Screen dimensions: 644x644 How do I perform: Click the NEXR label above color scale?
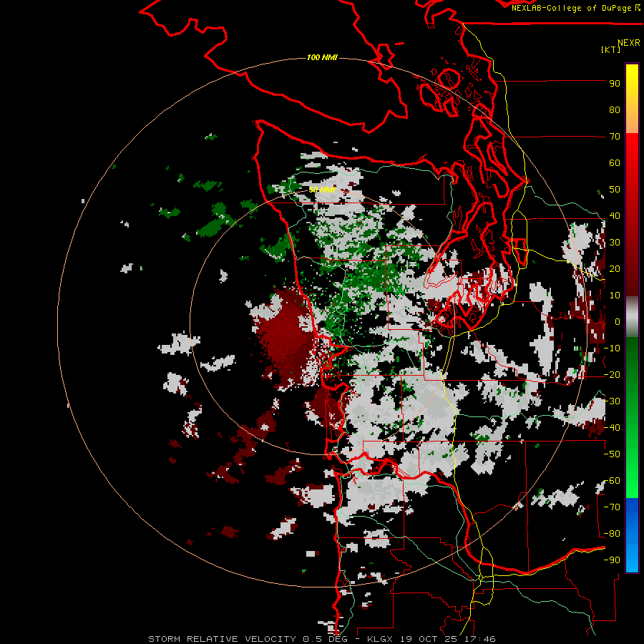coord(628,42)
